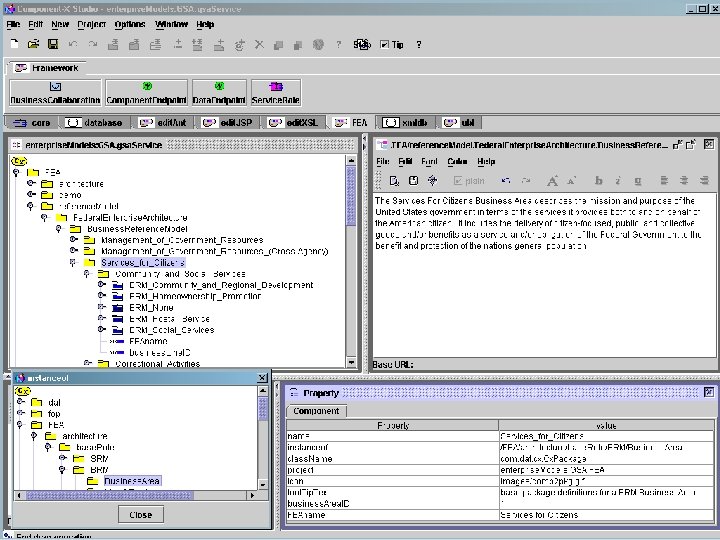The height and width of the screenshot is (540, 720).
Task: Click the name property value cell
Action: pyautogui.click(x=606, y=436)
